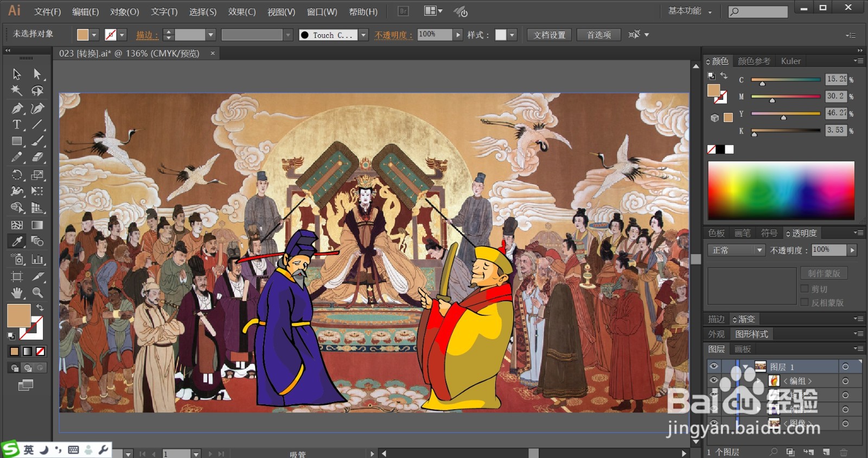The height and width of the screenshot is (458, 868).
Task: Pick a color from spectrum bar
Action: (x=781, y=190)
